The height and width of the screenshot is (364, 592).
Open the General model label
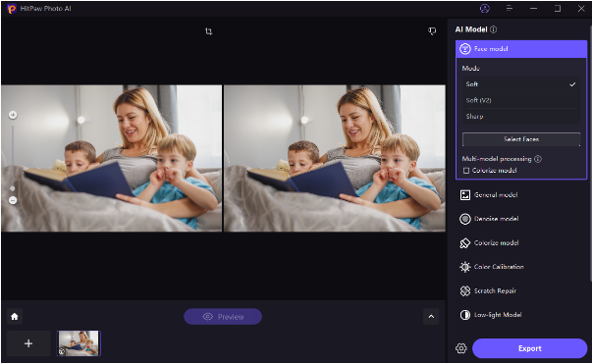pyautogui.click(x=496, y=195)
